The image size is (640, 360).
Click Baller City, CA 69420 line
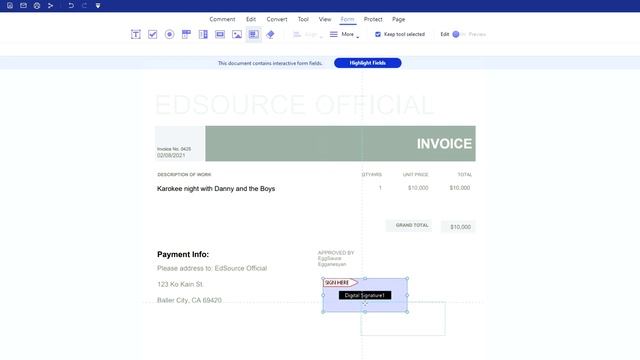[189, 300]
